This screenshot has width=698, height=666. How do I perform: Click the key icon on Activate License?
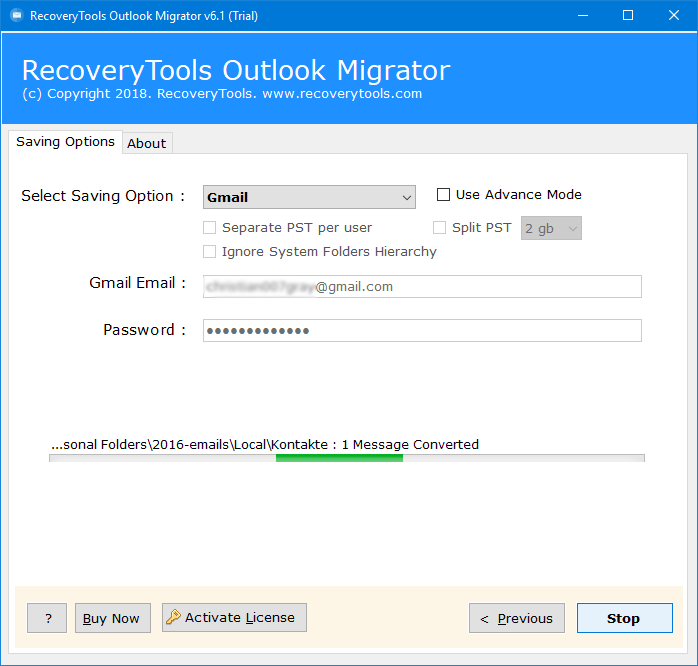[173, 617]
